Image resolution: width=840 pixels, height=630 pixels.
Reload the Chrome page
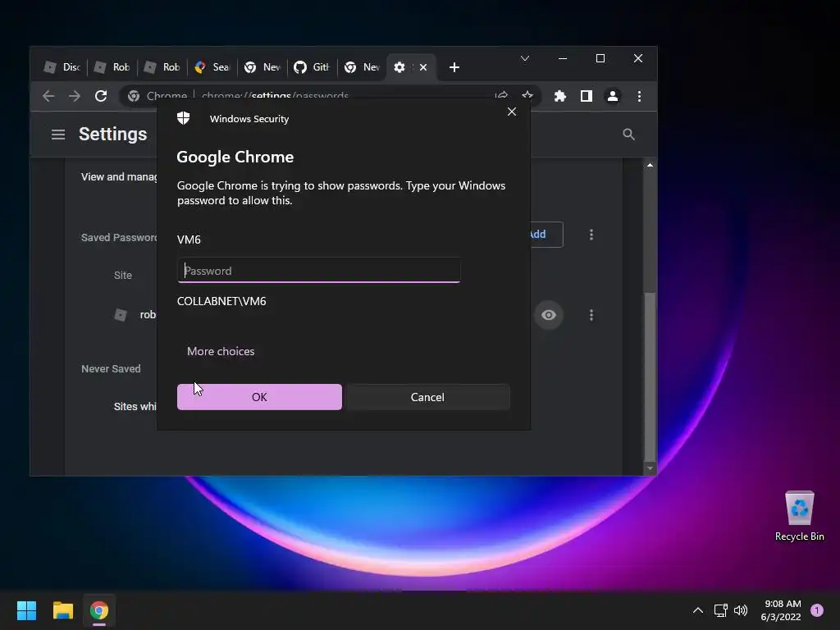coord(101,96)
